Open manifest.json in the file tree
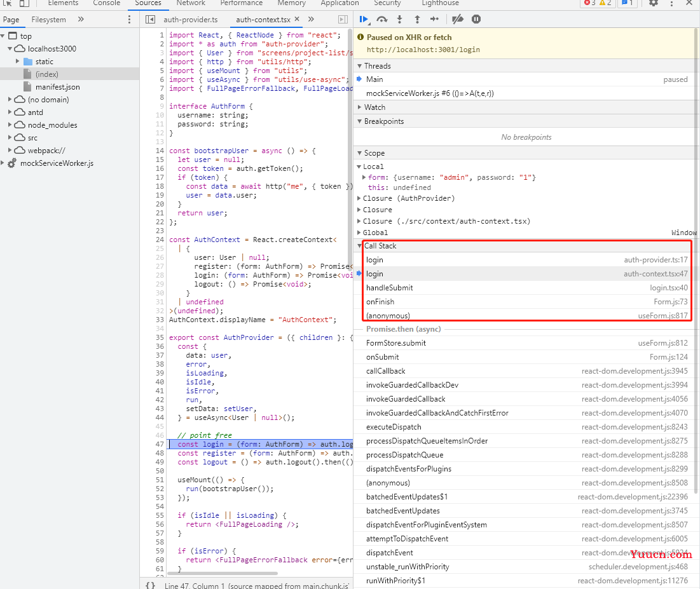The image size is (700, 589). click(58, 87)
